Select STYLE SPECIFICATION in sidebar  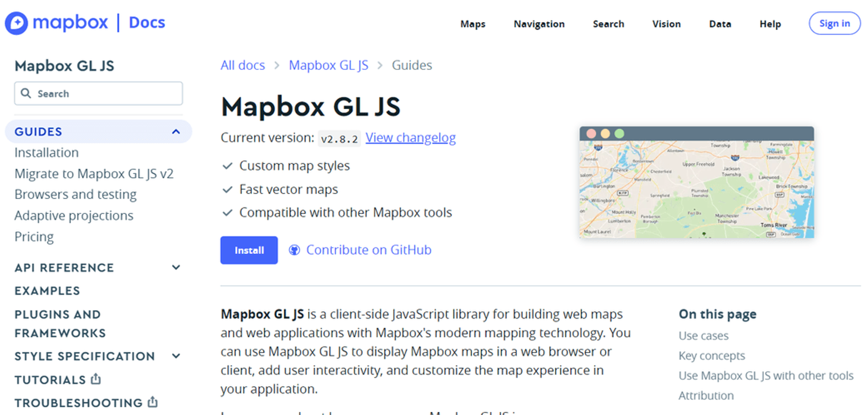click(x=85, y=356)
